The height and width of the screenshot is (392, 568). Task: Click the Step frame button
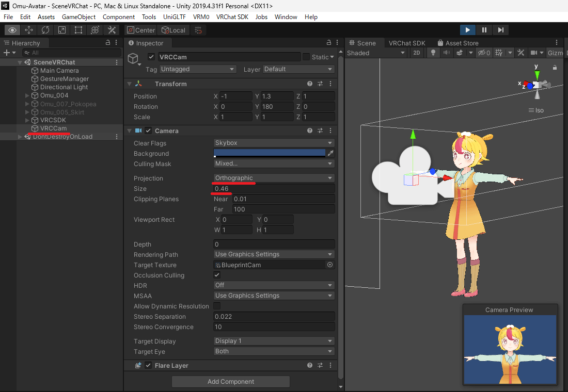pyautogui.click(x=501, y=30)
